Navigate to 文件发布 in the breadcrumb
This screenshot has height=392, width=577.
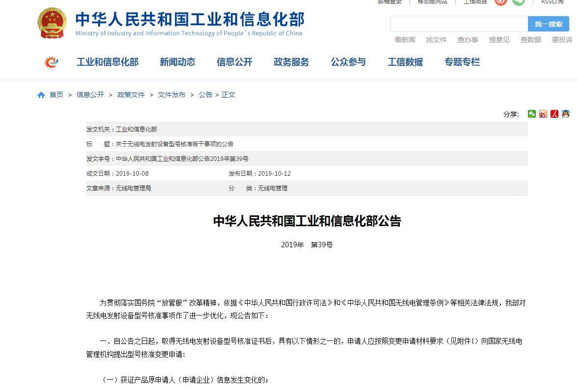(172, 95)
